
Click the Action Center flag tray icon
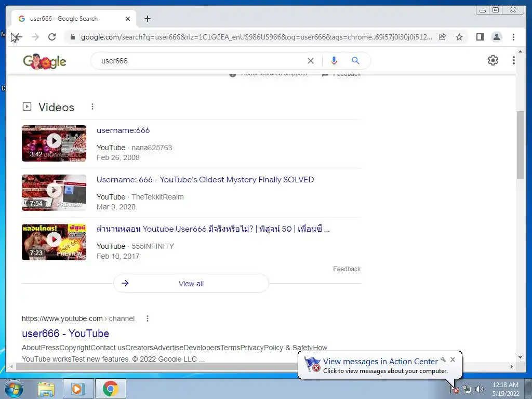(x=455, y=390)
